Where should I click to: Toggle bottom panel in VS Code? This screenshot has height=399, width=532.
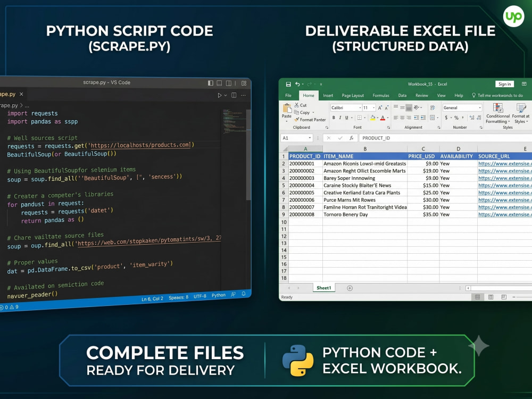(x=220, y=83)
